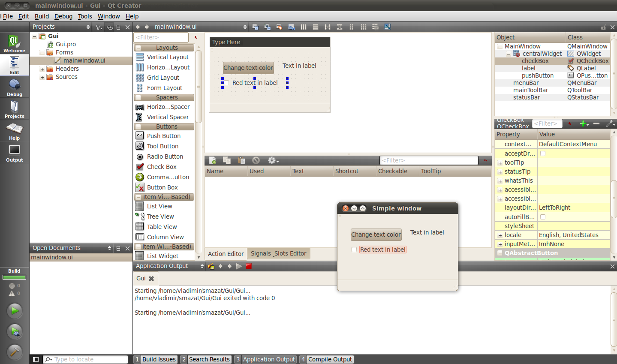Open the Tools menu

pos(85,16)
